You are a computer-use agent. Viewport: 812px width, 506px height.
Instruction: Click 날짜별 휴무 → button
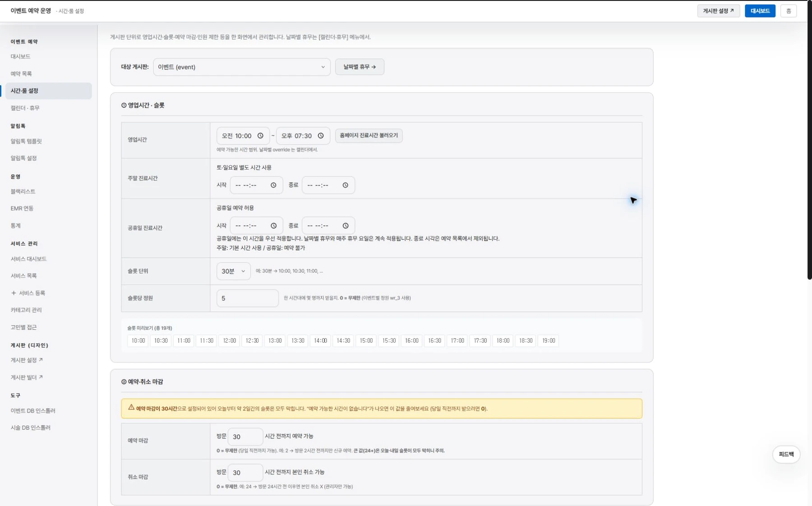click(360, 67)
